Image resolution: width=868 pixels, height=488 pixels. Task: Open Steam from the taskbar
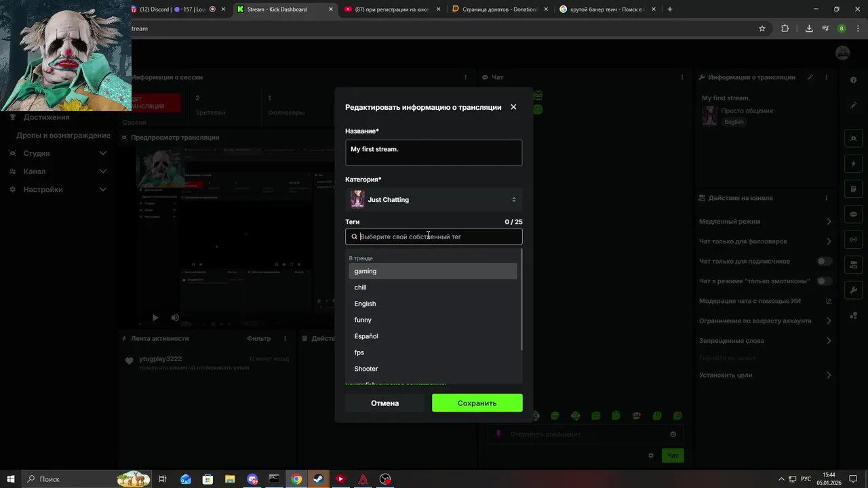[x=318, y=479]
